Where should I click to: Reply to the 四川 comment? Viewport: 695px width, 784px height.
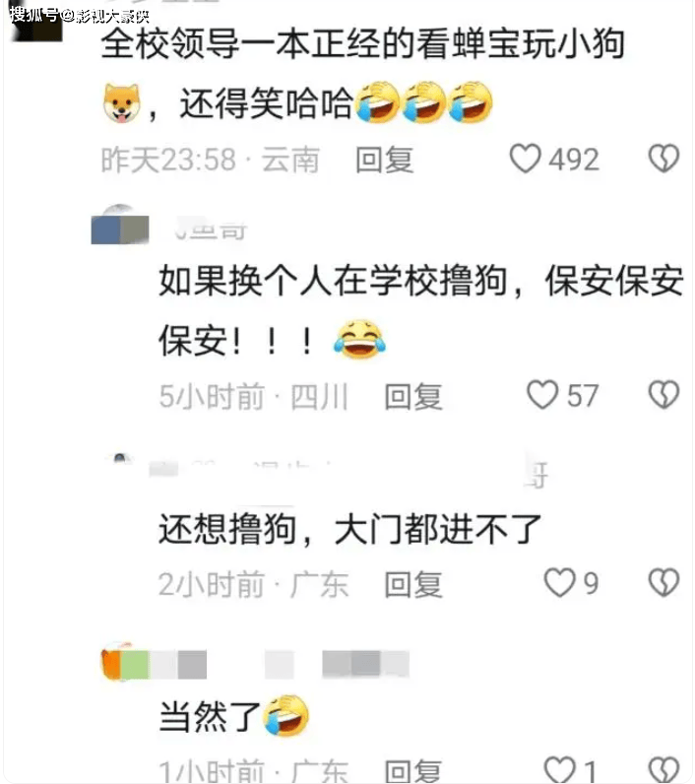(x=413, y=397)
